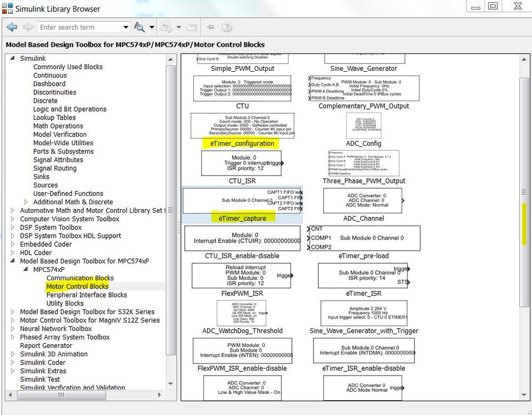The height and width of the screenshot is (415, 532).
Task: Open search options dropdown arrow beside binoculars
Action: click(x=152, y=27)
